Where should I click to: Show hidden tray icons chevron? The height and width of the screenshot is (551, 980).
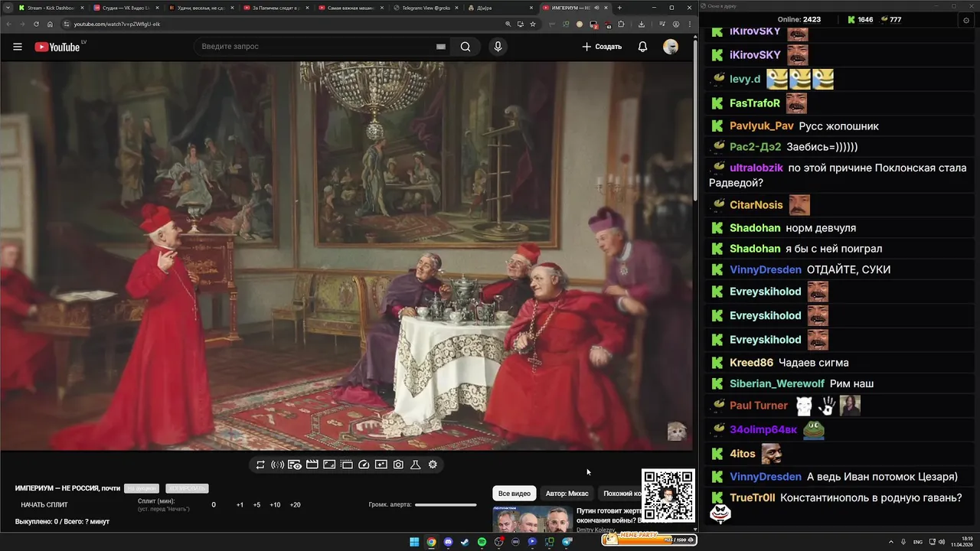point(891,542)
